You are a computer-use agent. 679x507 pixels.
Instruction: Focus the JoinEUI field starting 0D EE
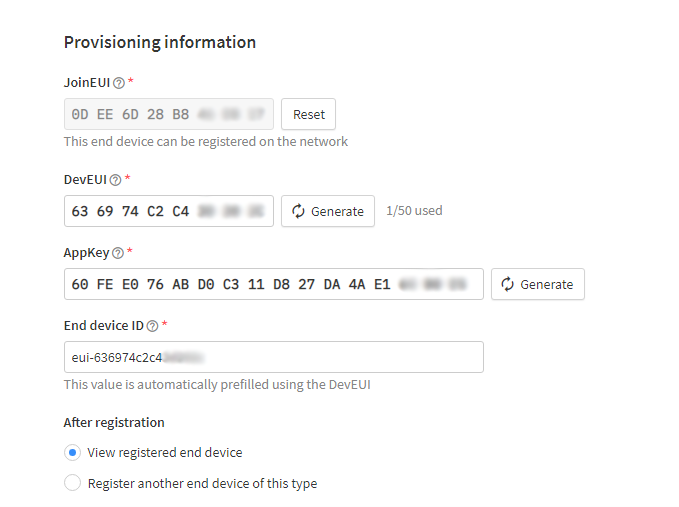point(169,114)
